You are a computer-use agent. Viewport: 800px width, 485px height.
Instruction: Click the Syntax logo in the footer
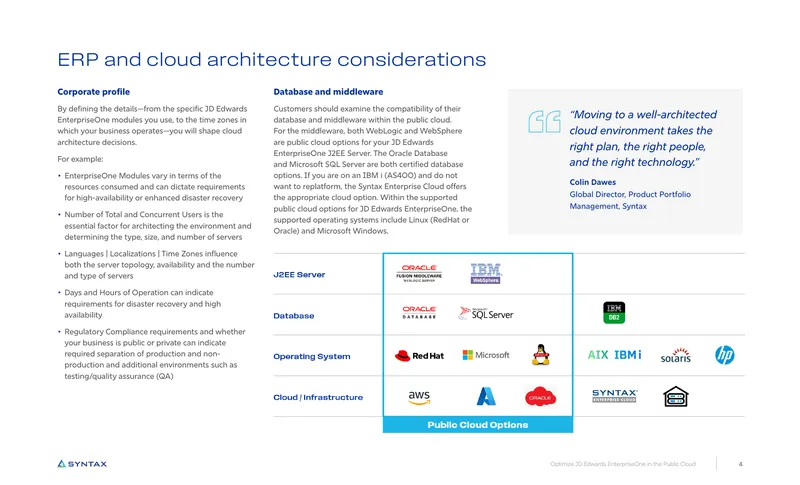coord(82,464)
